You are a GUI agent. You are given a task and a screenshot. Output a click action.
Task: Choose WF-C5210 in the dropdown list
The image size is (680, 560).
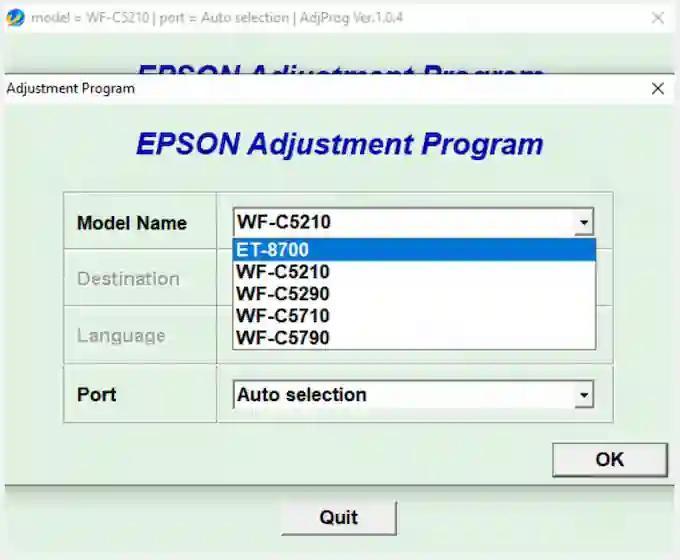(x=414, y=272)
